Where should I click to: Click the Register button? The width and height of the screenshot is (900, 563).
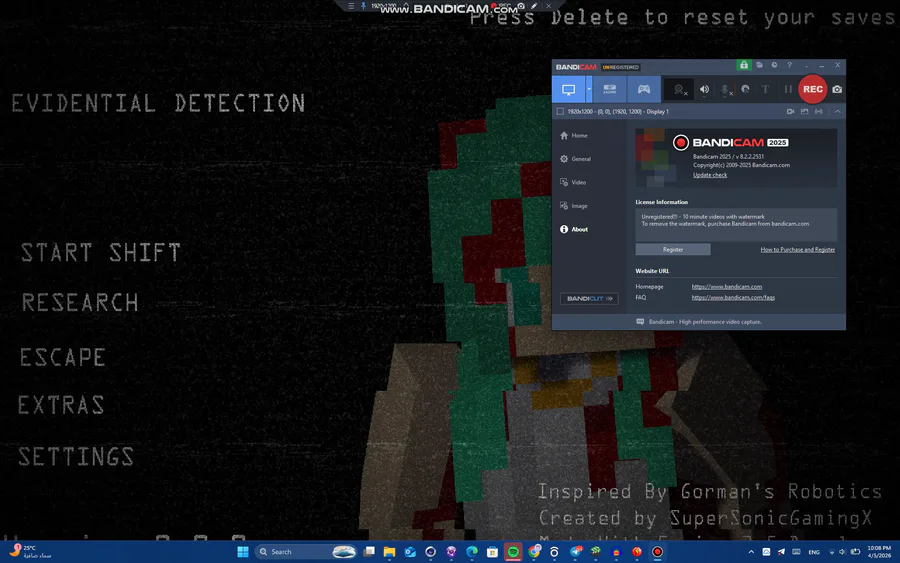pos(673,249)
